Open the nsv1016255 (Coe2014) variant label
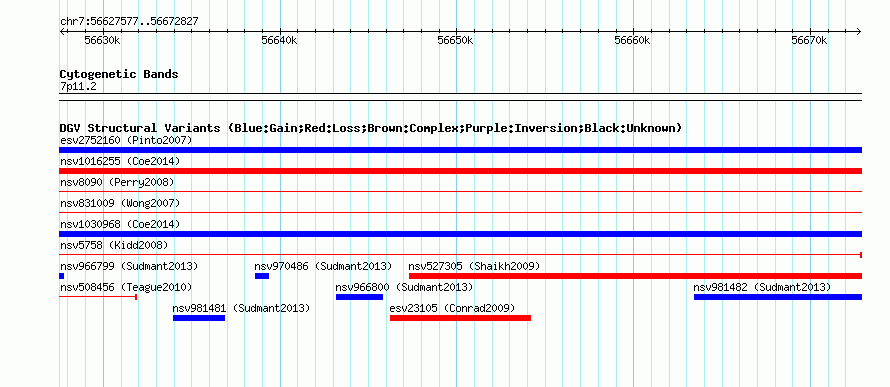 coord(120,161)
